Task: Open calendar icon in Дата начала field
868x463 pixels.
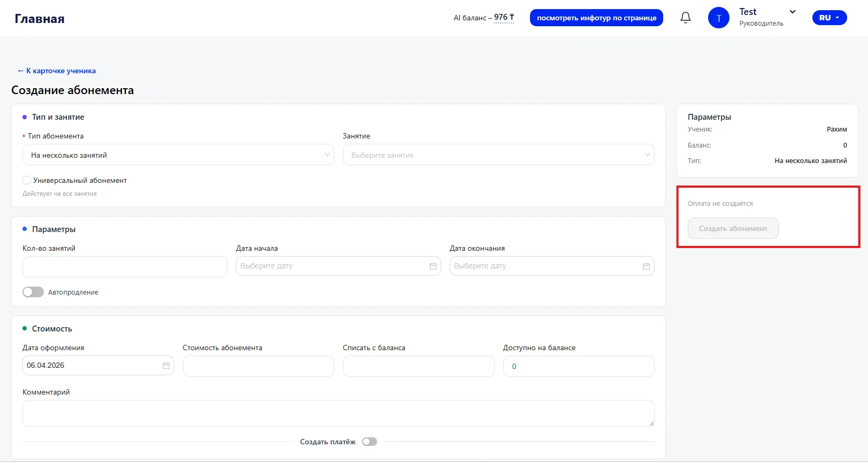Action: tap(433, 266)
